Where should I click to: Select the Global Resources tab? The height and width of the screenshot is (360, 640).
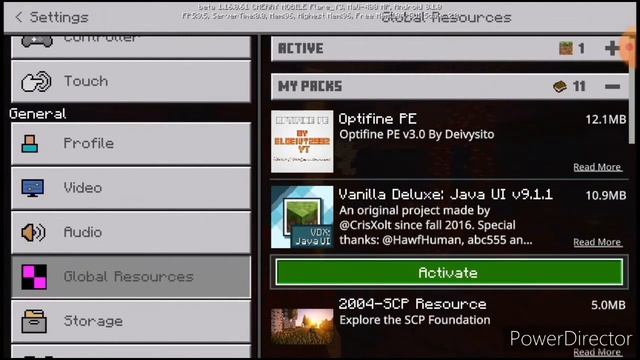point(131,277)
